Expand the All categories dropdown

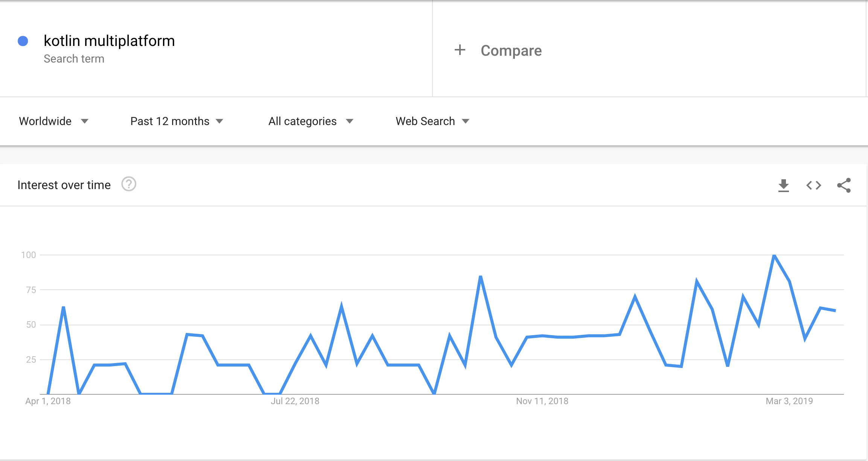pyautogui.click(x=311, y=121)
